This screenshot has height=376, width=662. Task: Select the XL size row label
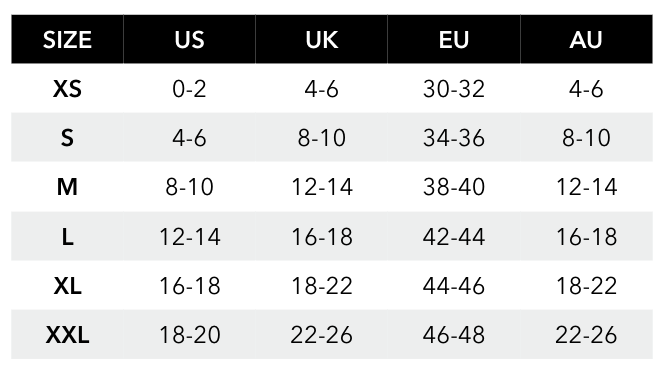tap(67, 285)
